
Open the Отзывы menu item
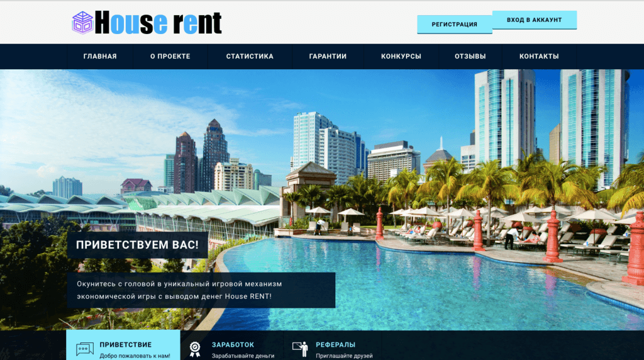click(x=470, y=56)
